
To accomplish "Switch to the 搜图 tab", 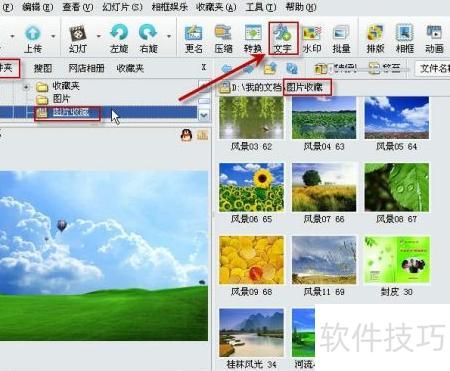I will 43,68.
